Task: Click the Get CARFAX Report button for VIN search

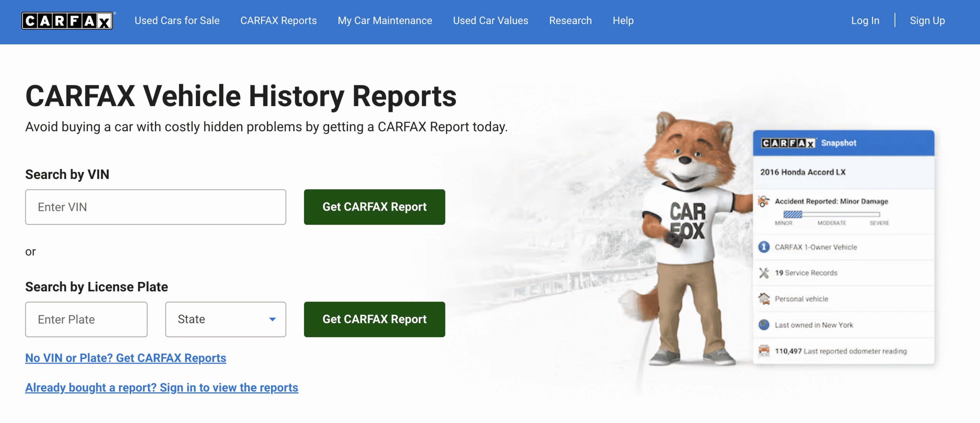Action: [374, 207]
